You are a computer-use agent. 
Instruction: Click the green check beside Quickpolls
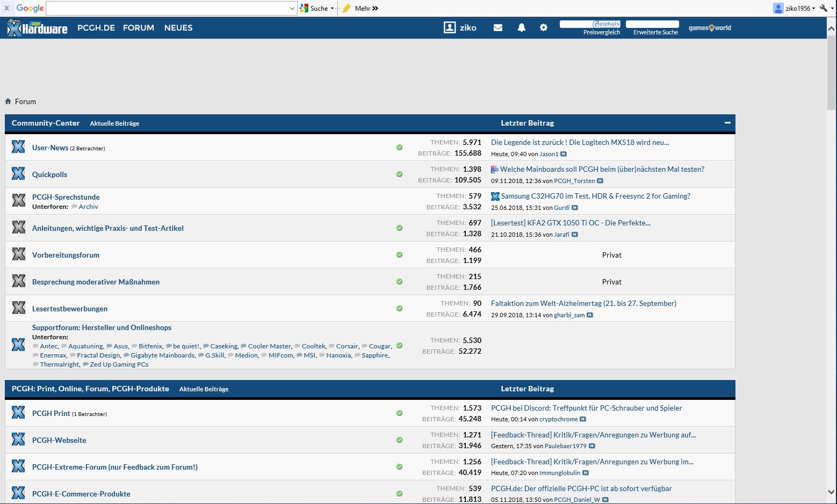399,174
